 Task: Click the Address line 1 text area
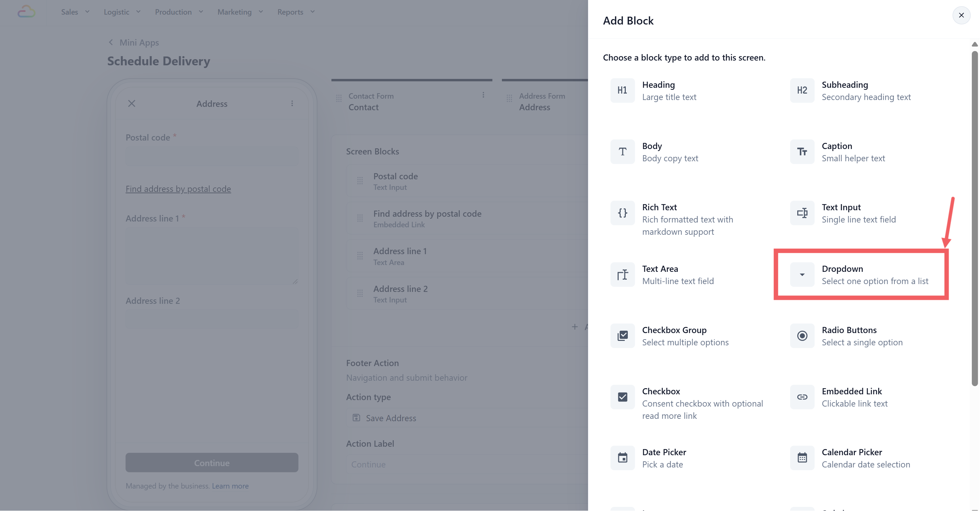click(212, 257)
